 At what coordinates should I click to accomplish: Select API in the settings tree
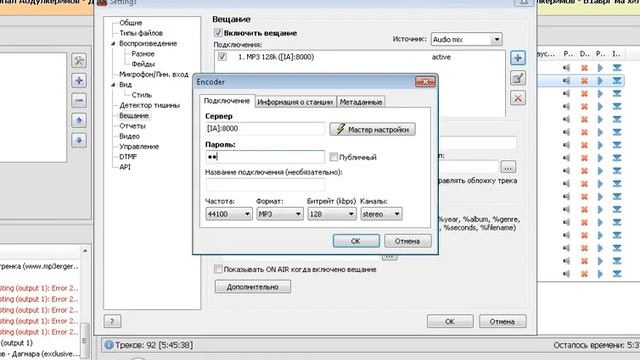125,167
